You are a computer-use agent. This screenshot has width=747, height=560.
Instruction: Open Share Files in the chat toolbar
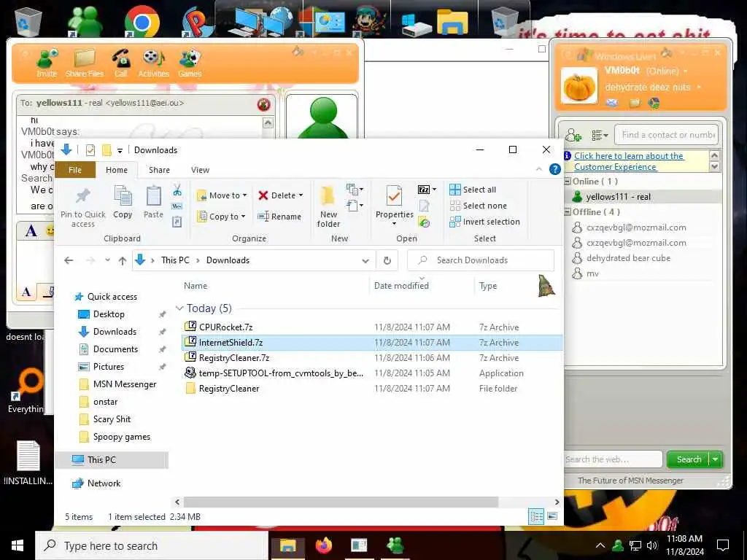pyautogui.click(x=85, y=63)
